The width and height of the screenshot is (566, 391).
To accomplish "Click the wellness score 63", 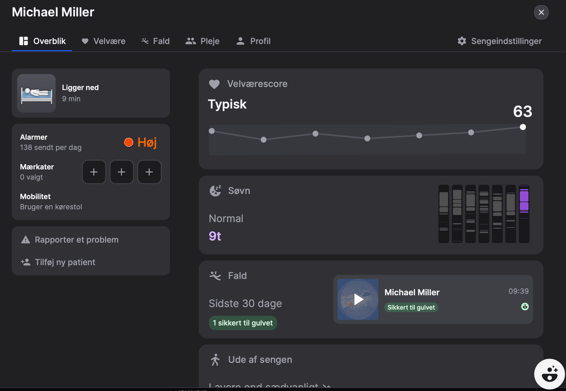I will pyautogui.click(x=523, y=111).
